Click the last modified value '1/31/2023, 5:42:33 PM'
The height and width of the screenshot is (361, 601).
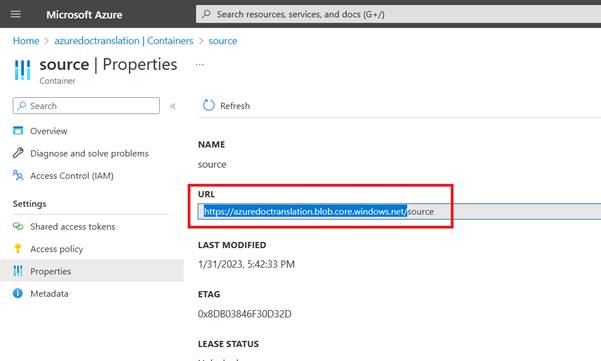click(246, 264)
